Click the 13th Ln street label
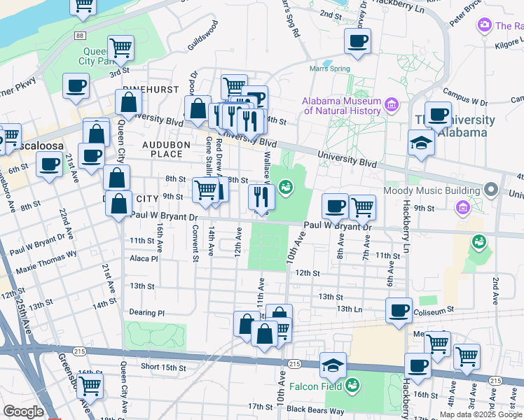524x420 pixels. 350,309
